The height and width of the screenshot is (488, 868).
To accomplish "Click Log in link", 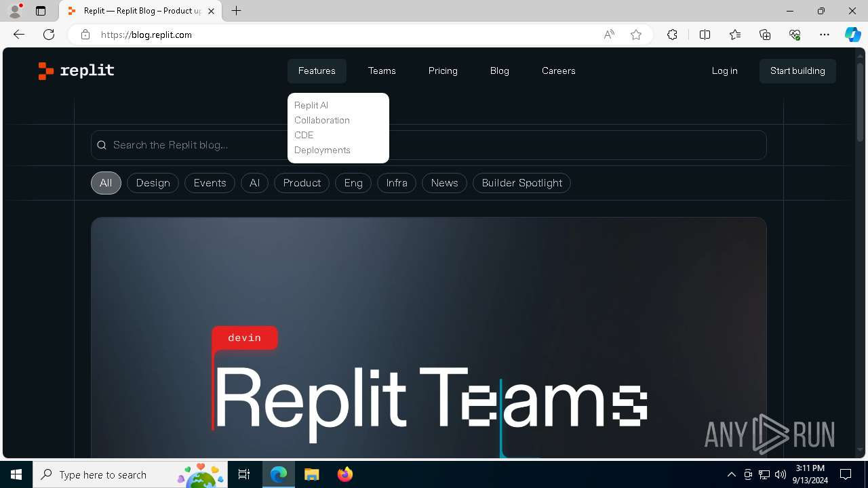I will 724,70.
